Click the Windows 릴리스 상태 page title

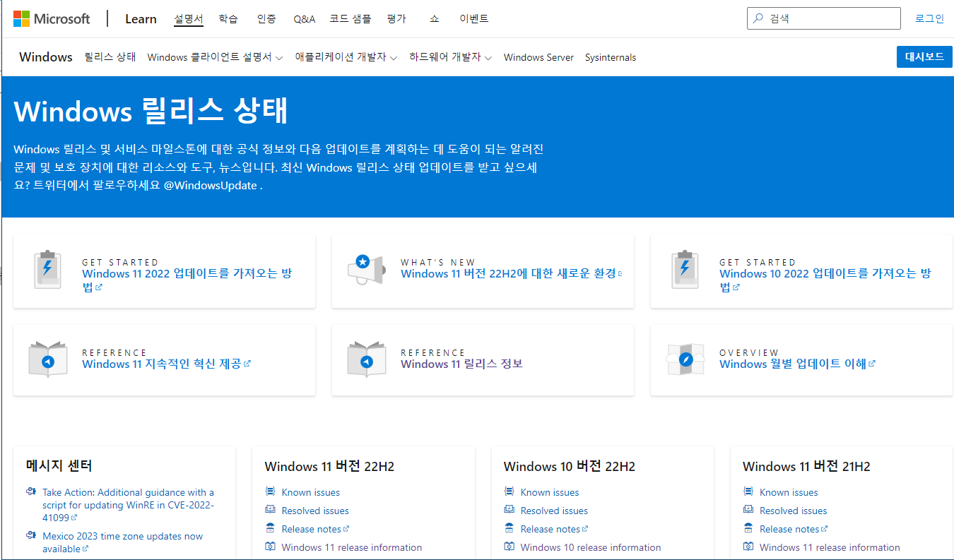click(151, 111)
